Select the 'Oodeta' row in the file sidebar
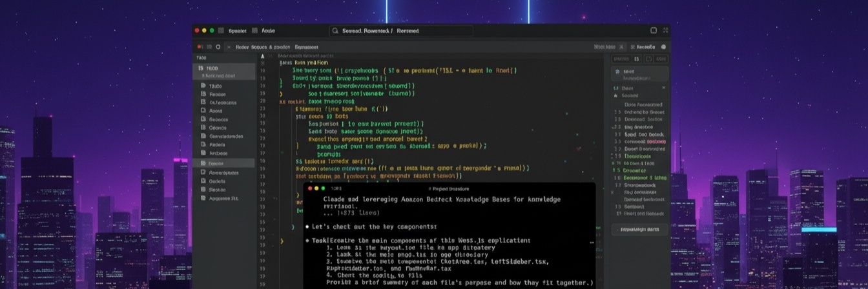The image size is (868, 289). (x=225, y=181)
